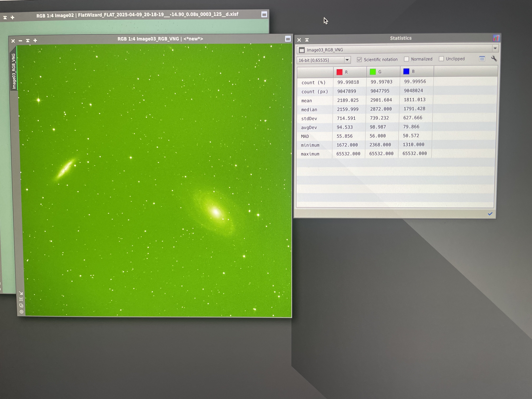532x399 pixels.
Task: Disable Scientific notation checkbox
Action: coord(359,60)
